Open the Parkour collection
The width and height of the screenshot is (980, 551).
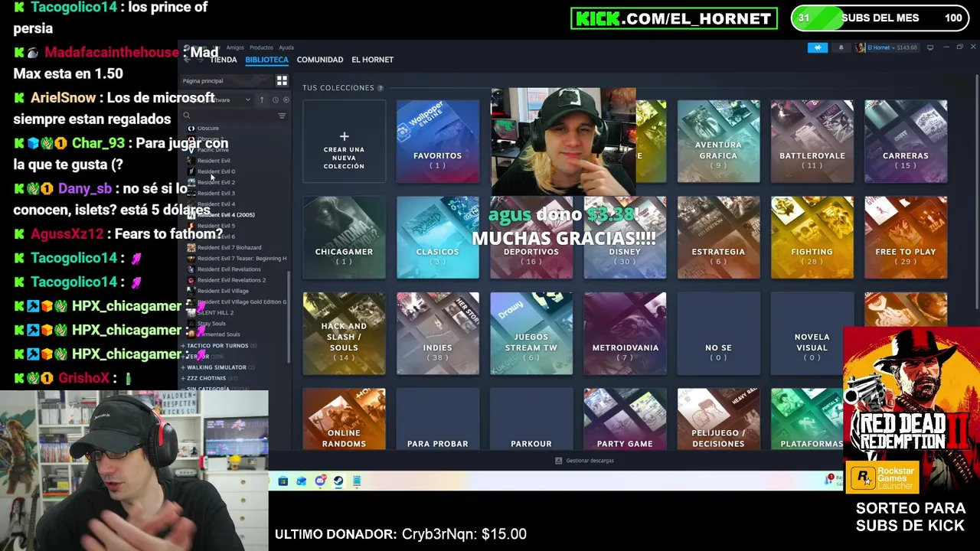click(x=531, y=419)
